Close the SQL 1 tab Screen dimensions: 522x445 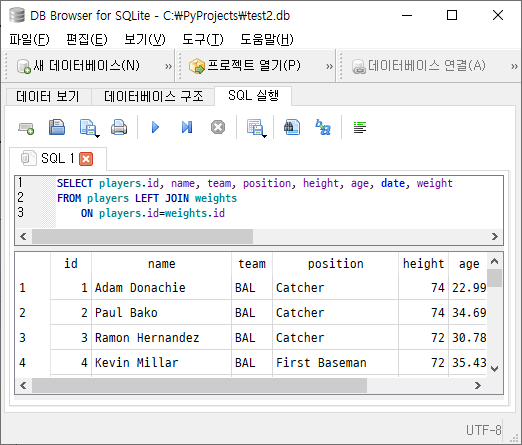[x=86, y=159]
